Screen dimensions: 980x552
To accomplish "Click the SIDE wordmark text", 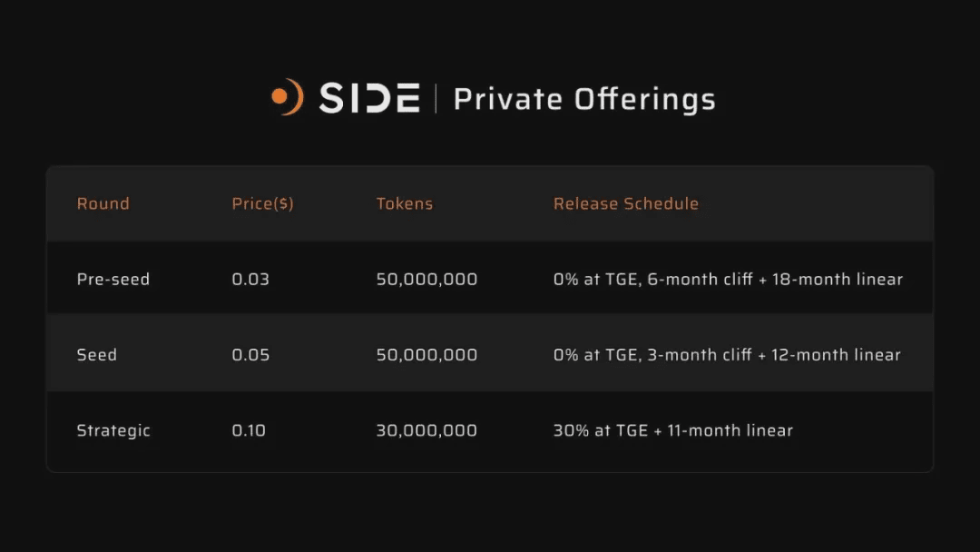I will point(369,98).
